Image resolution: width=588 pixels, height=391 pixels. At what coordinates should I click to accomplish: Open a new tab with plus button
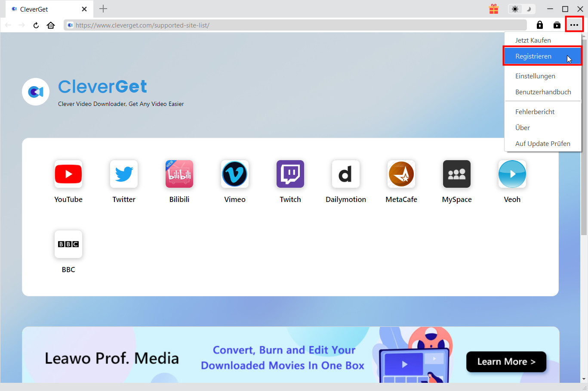pos(103,9)
